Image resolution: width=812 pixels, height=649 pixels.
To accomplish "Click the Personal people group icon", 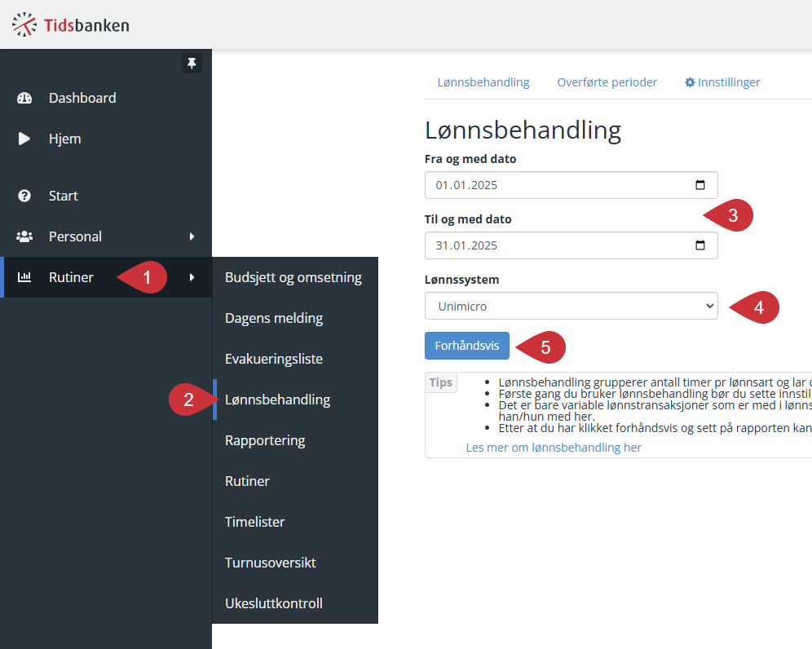I will point(24,236).
